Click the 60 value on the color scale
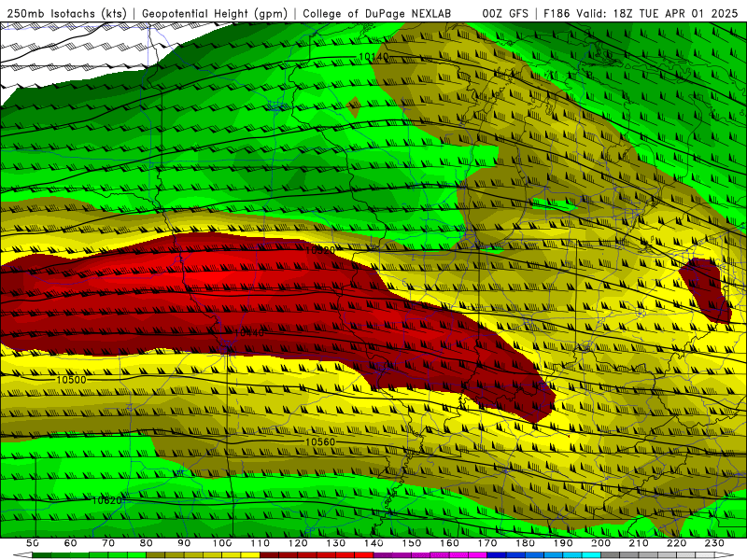This screenshot has width=747, height=560. click(x=71, y=543)
